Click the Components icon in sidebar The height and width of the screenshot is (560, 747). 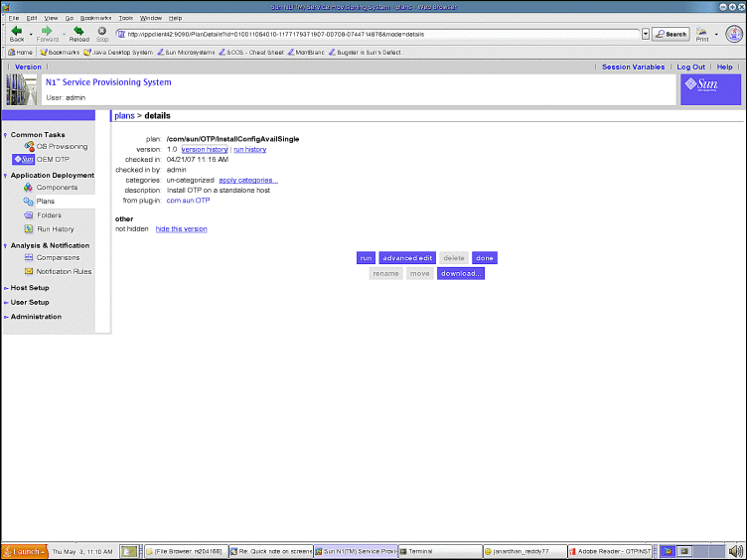pyautogui.click(x=28, y=187)
